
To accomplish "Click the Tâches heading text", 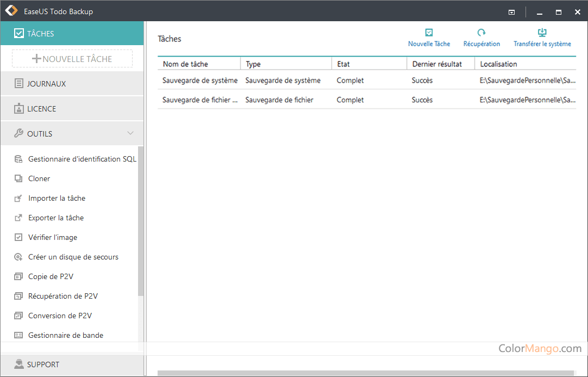I will 170,39.
